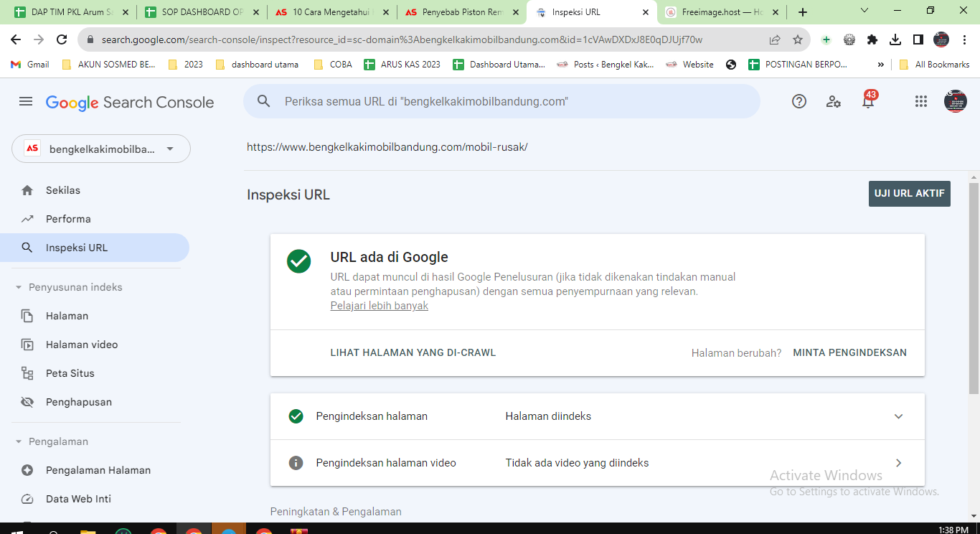
Task: Switch to Freeimage.host tab
Action: click(722, 12)
